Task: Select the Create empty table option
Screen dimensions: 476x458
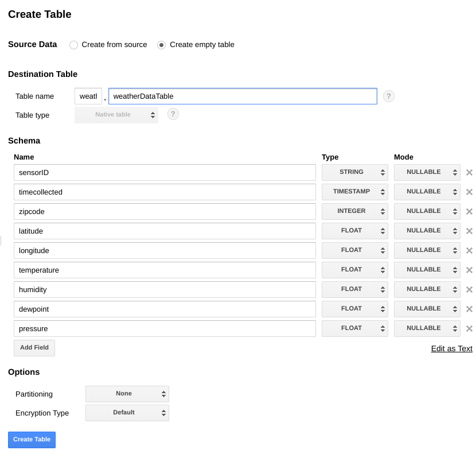Action: click(x=162, y=45)
